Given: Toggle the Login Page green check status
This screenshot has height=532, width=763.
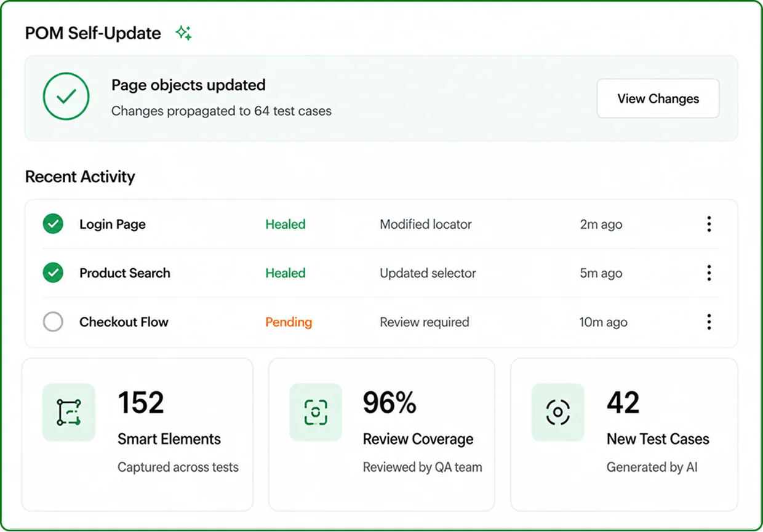Looking at the screenshot, I should (x=53, y=224).
